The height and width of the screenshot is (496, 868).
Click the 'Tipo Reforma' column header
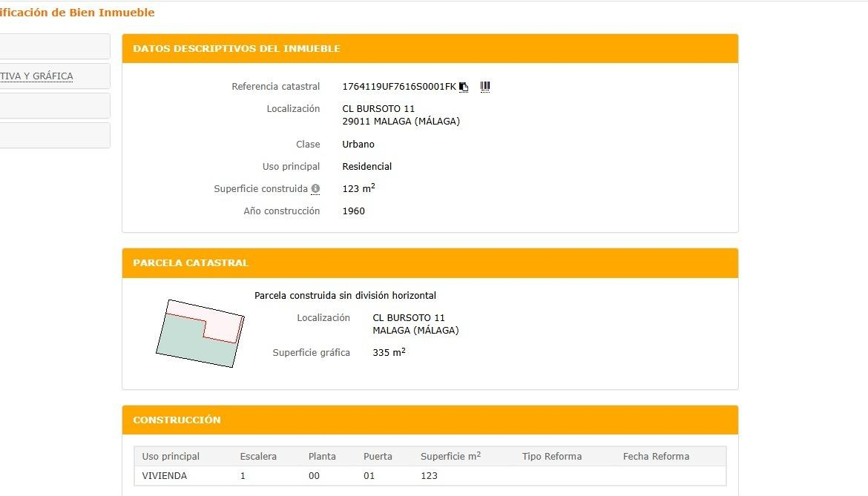[x=551, y=457]
